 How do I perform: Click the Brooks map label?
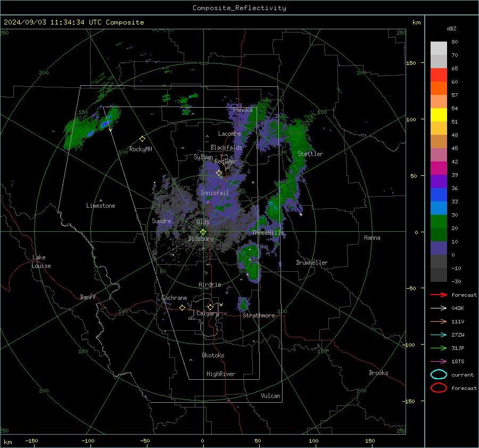coord(378,373)
